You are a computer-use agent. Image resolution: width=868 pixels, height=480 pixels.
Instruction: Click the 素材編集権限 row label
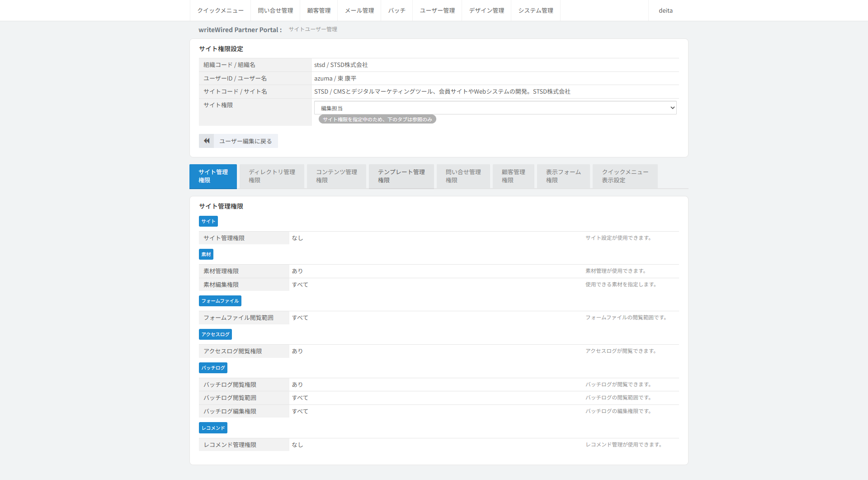221,285
